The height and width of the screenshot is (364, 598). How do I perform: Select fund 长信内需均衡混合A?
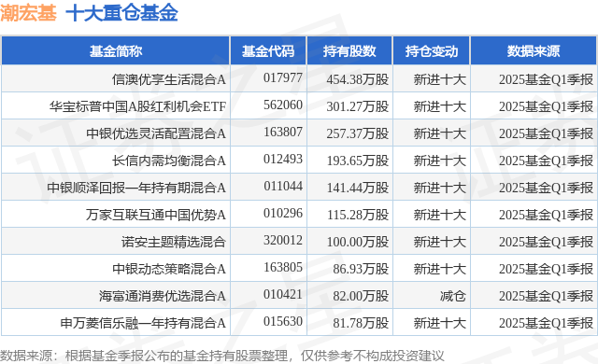tap(168, 161)
